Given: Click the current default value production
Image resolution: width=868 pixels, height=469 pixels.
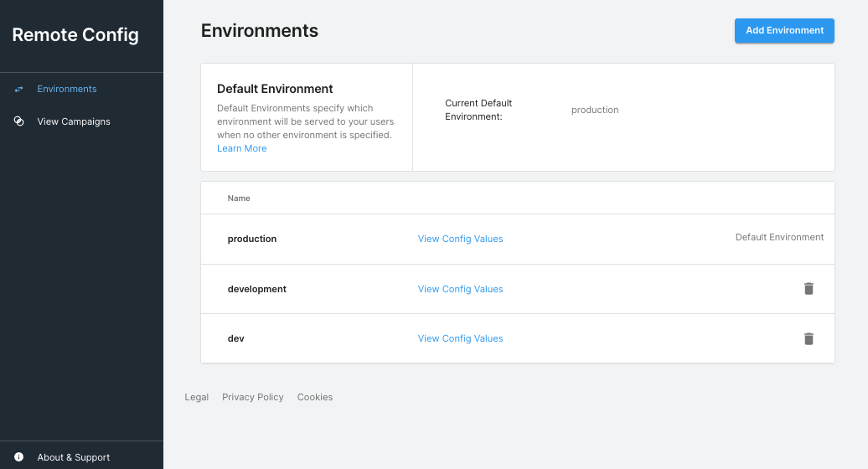Looking at the screenshot, I should click(x=595, y=110).
